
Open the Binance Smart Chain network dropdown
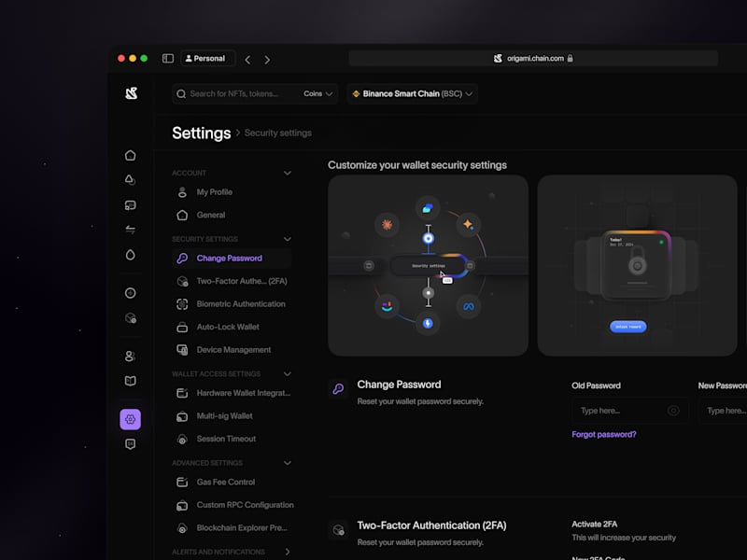413,94
